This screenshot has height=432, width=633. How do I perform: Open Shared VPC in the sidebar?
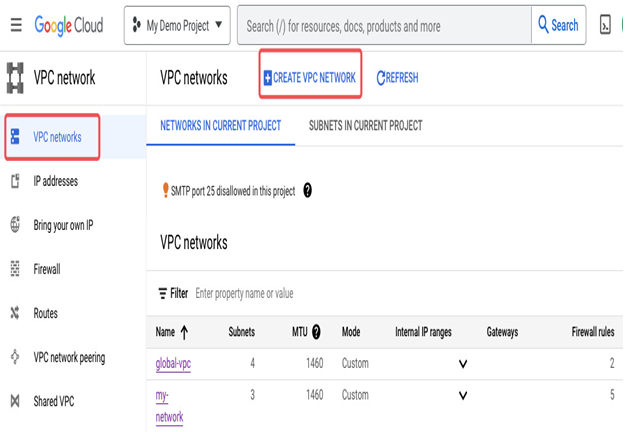tap(54, 401)
